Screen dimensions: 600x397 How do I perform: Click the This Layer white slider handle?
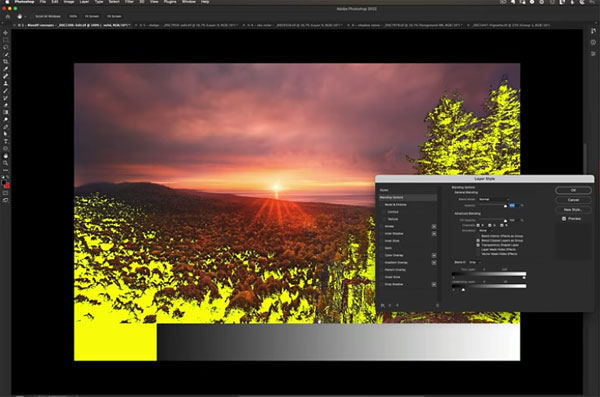pos(524,278)
